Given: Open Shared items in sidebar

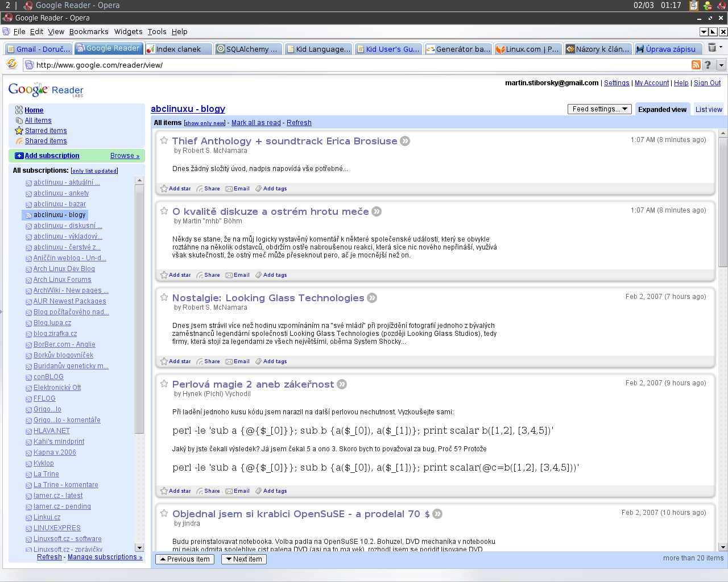Looking at the screenshot, I should click(x=45, y=141).
